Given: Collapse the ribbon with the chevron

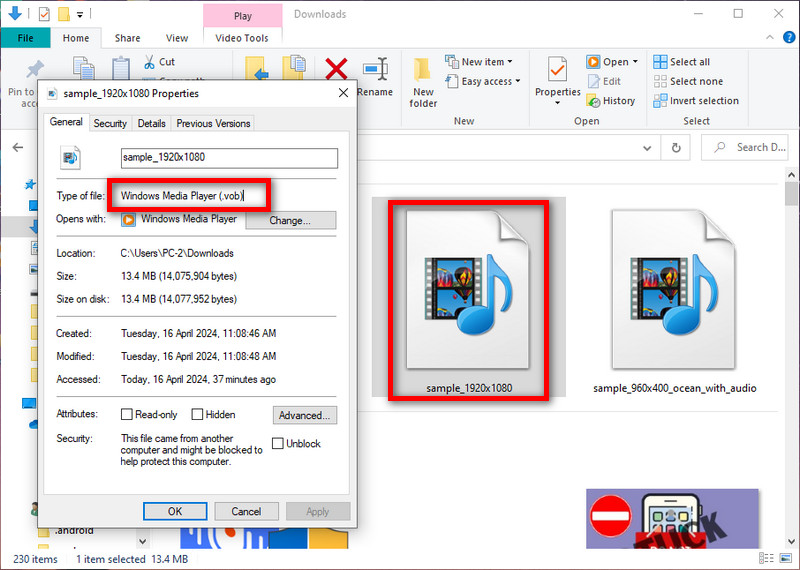Looking at the screenshot, I should coord(769,37).
